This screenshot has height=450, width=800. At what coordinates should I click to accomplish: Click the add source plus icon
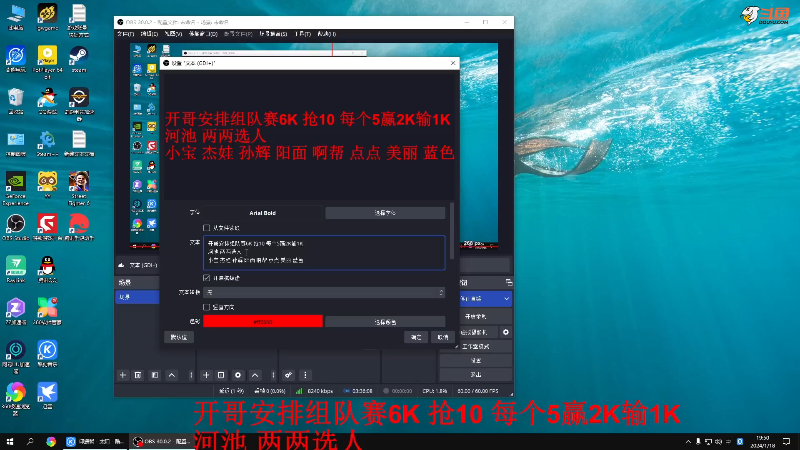(x=206, y=375)
